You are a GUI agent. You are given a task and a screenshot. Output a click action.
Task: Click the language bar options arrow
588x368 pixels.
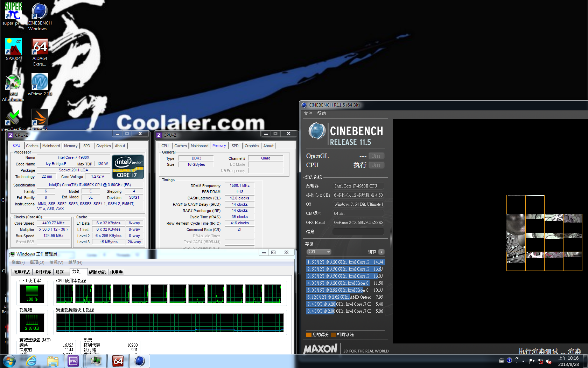point(517,362)
